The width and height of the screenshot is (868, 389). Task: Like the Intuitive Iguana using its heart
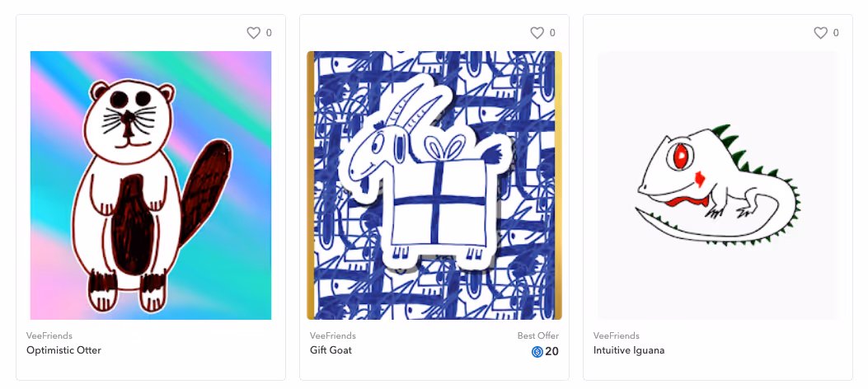tap(820, 33)
